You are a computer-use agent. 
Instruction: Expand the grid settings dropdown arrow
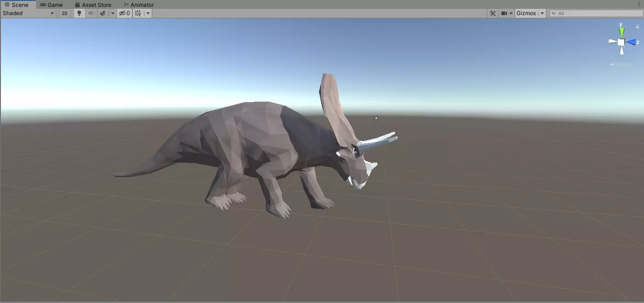click(x=148, y=13)
